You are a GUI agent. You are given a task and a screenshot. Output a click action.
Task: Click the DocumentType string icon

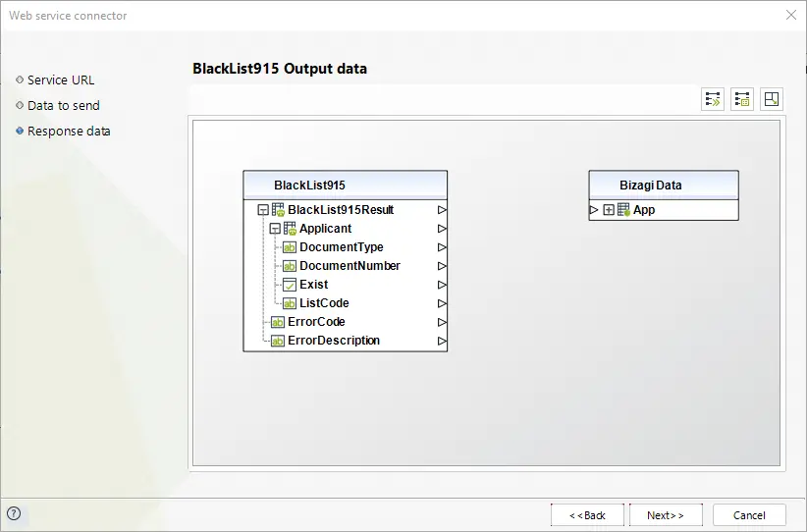[x=290, y=247]
